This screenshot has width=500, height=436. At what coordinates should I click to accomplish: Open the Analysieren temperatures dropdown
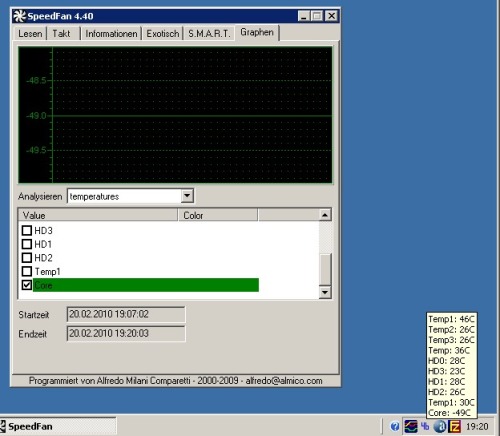[x=187, y=196]
